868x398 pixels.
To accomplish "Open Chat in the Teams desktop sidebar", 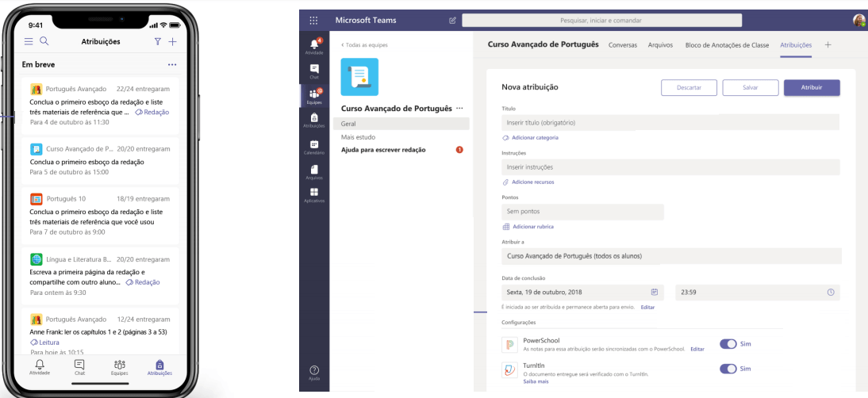I will [x=314, y=71].
